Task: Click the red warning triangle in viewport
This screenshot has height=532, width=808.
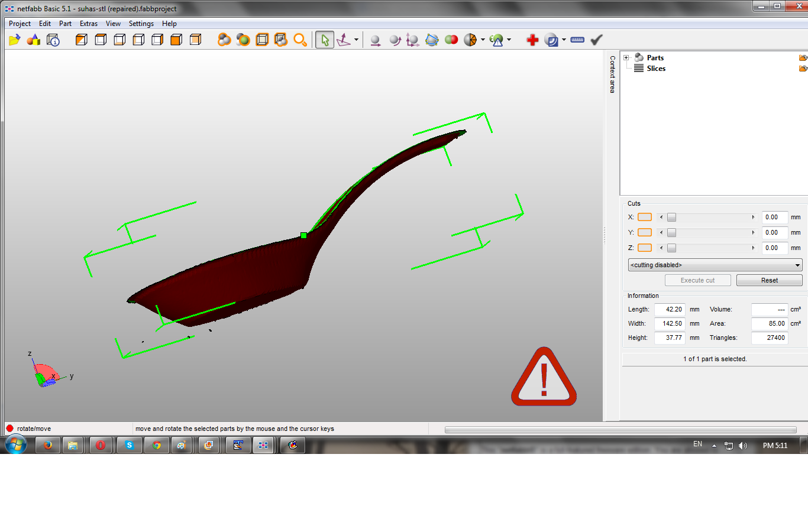Action: click(544, 377)
